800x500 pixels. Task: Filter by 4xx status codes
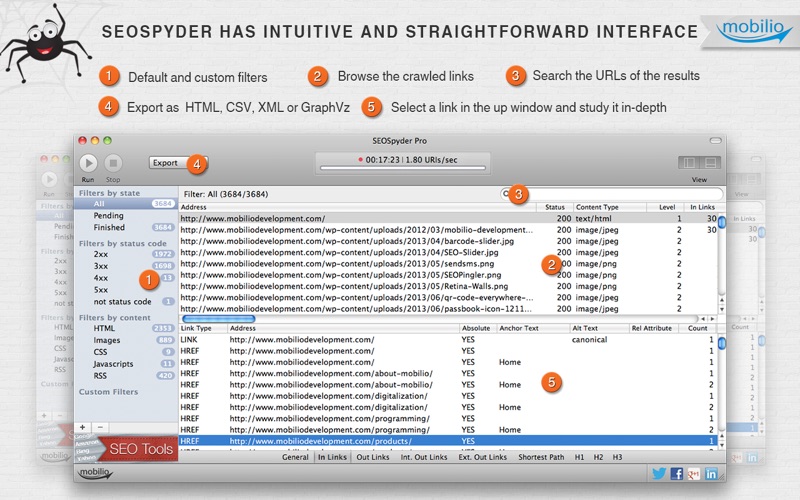126,278
